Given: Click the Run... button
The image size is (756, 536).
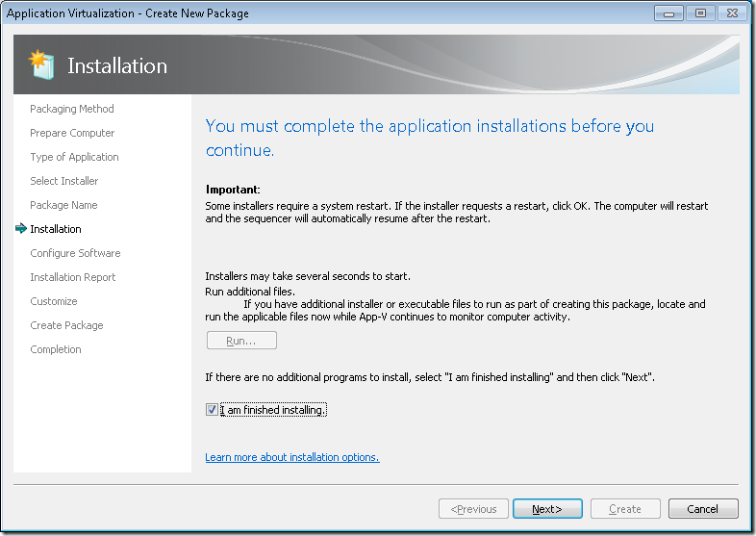Looking at the screenshot, I should (x=241, y=341).
